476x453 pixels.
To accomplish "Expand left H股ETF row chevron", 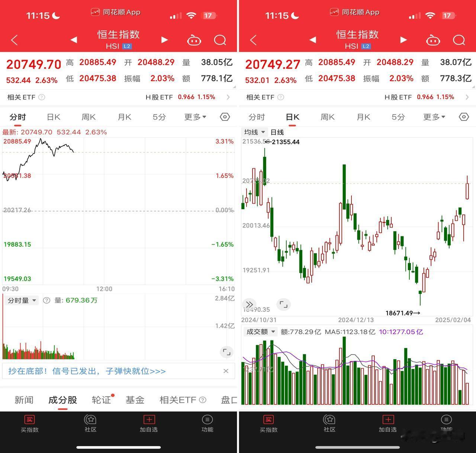I will pyautogui.click(x=228, y=97).
